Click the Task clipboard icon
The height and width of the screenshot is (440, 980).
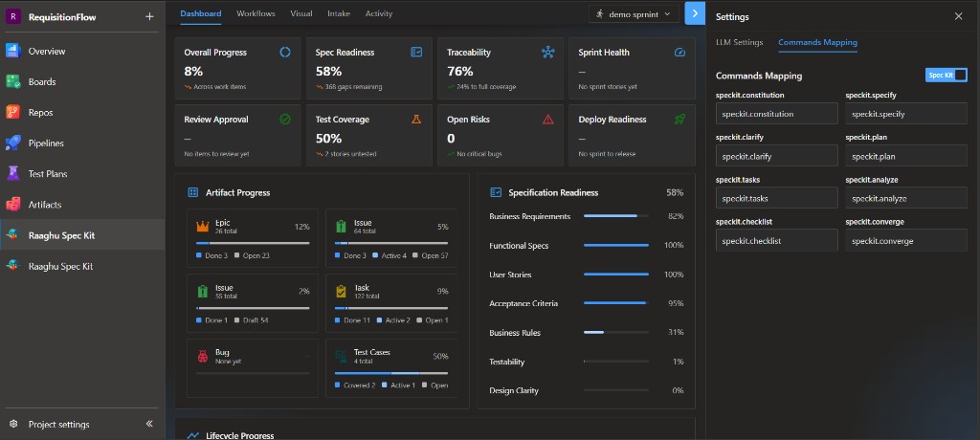(x=342, y=291)
